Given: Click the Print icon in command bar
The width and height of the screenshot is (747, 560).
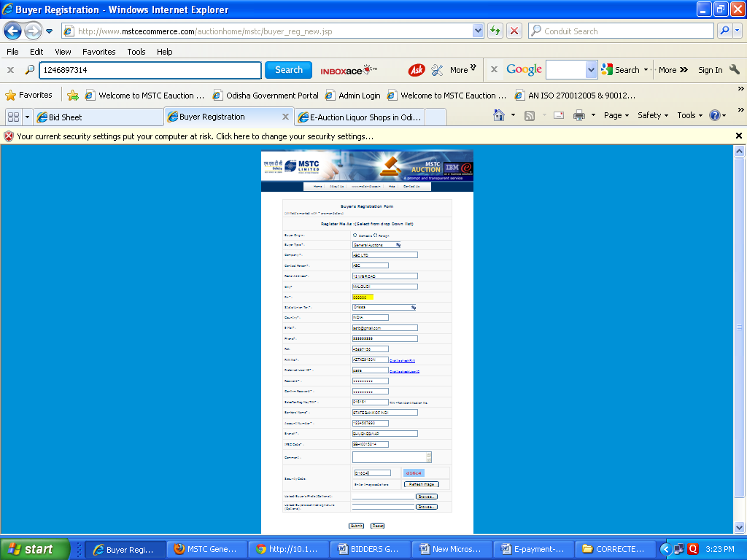Looking at the screenshot, I should tap(578, 115).
